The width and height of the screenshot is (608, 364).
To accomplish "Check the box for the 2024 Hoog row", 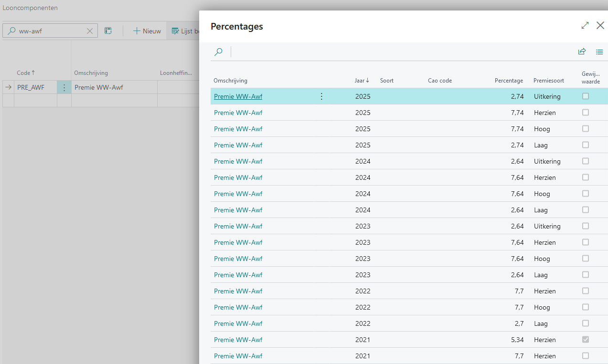I will coord(586,194).
